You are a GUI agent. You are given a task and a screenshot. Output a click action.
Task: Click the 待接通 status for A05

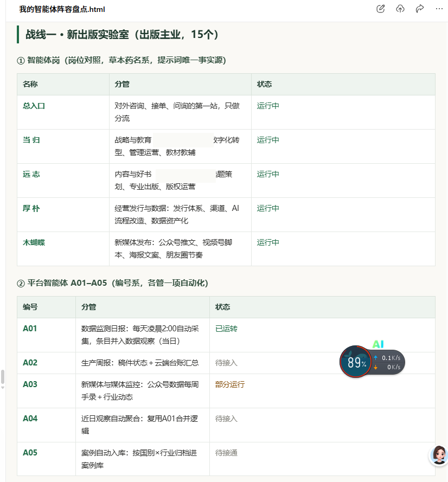tap(226, 453)
